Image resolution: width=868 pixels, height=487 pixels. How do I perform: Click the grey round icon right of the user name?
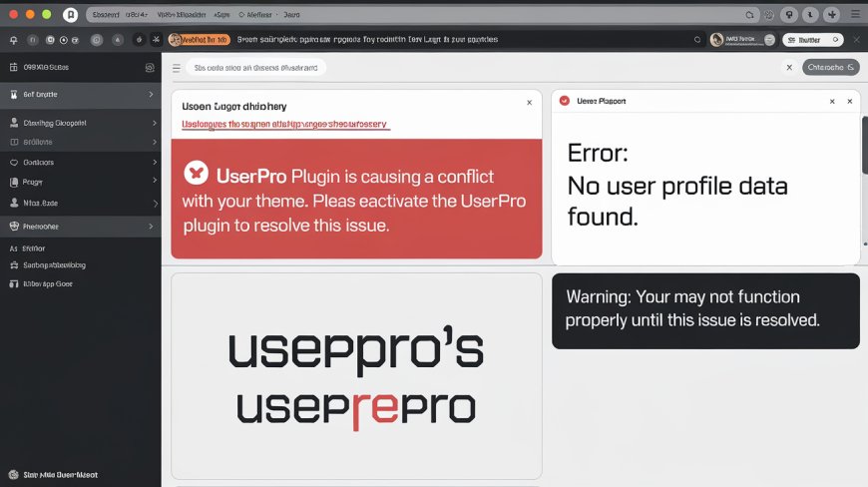coord(769,39)
